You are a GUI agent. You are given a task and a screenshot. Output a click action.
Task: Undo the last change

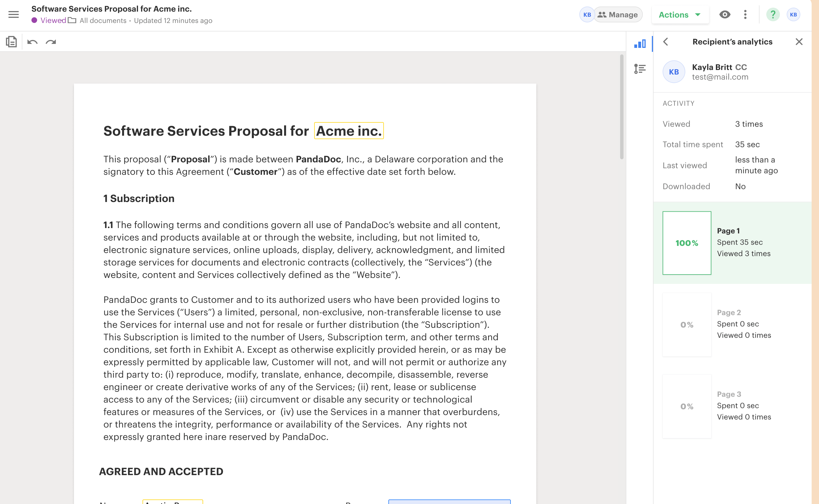[x=32, y=42]
